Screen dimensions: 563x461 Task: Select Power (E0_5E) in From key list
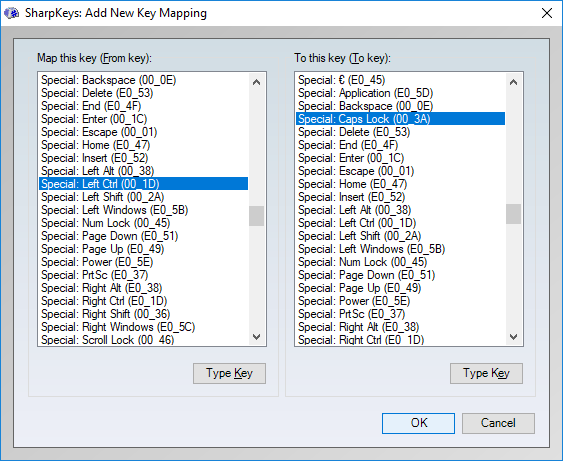143,262
